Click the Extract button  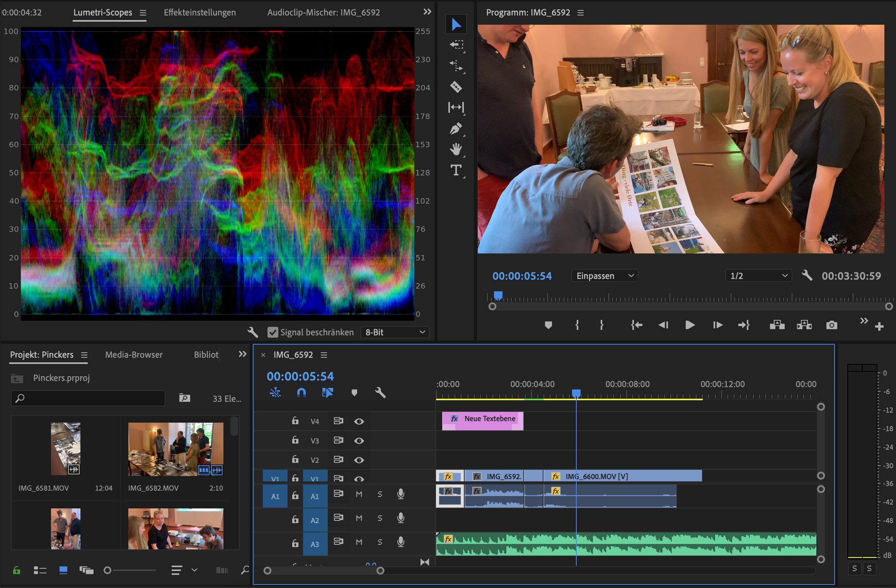pyautogui.click(x=804, y=325)
